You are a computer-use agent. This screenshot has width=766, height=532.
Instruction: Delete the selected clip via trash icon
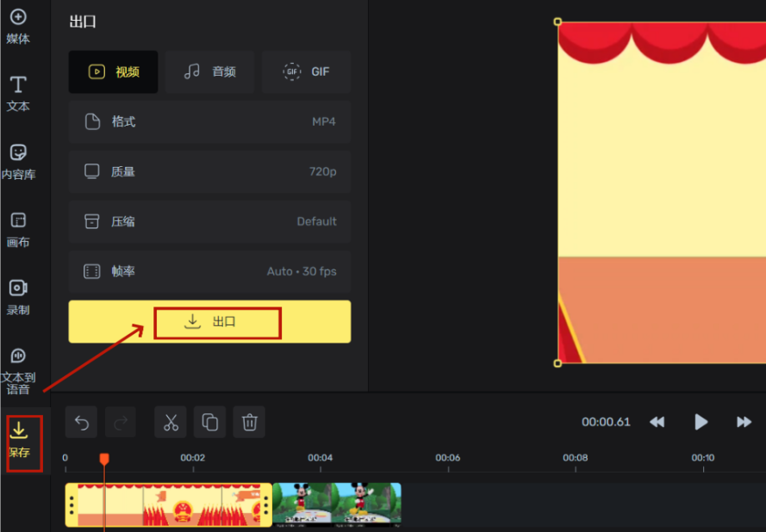coord(249,422)
